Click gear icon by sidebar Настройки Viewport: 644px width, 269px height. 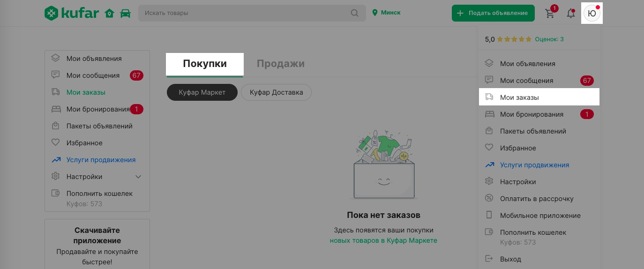tap(56, 176)
